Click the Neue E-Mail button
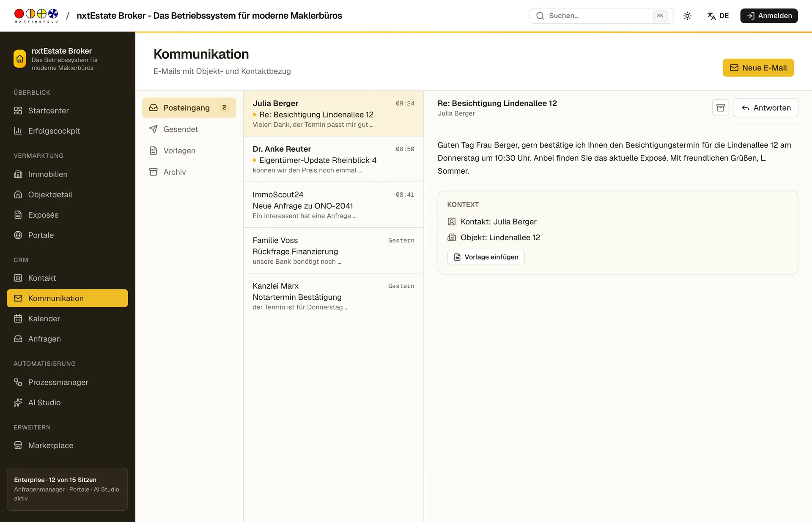 click(758, 68)
